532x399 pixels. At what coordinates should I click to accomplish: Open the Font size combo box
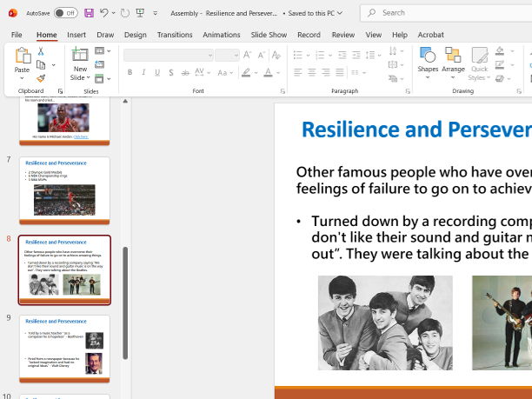(227, 55)
